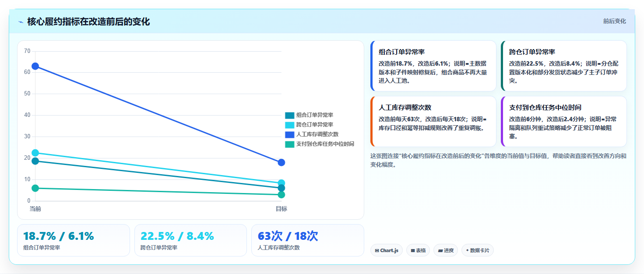Select the 支付到仓库任务中位时间 point at 目标
Viewport: 644px width, 274px height.
[282, 195]
